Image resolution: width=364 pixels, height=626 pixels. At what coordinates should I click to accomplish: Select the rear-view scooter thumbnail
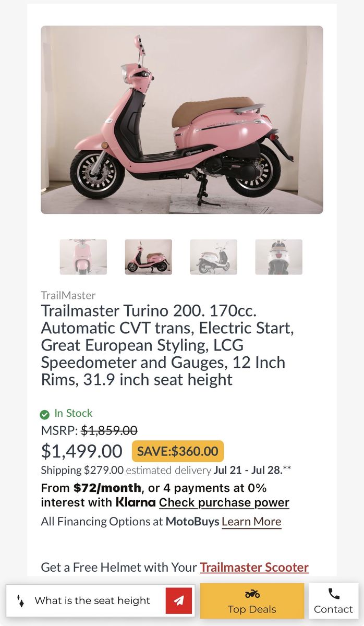coord(279,257)
